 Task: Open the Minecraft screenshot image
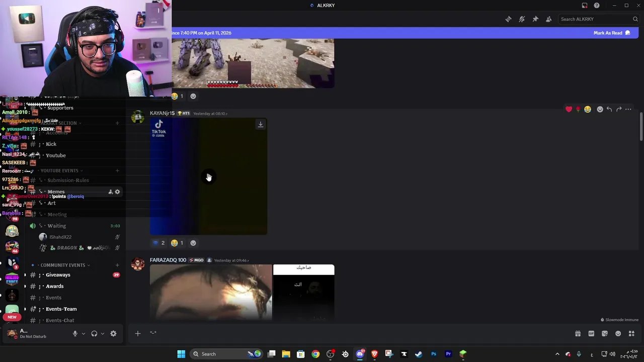click(253, 63)
